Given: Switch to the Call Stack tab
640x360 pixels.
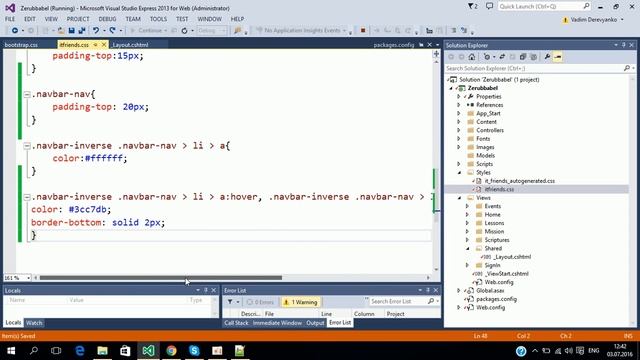Looking at the screenshot, I should 236,323.
